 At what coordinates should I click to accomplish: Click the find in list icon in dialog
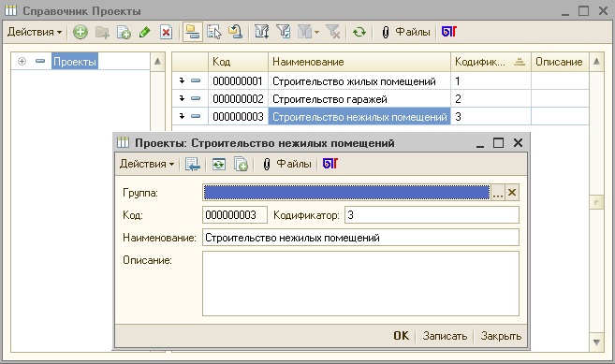(193, 164)
